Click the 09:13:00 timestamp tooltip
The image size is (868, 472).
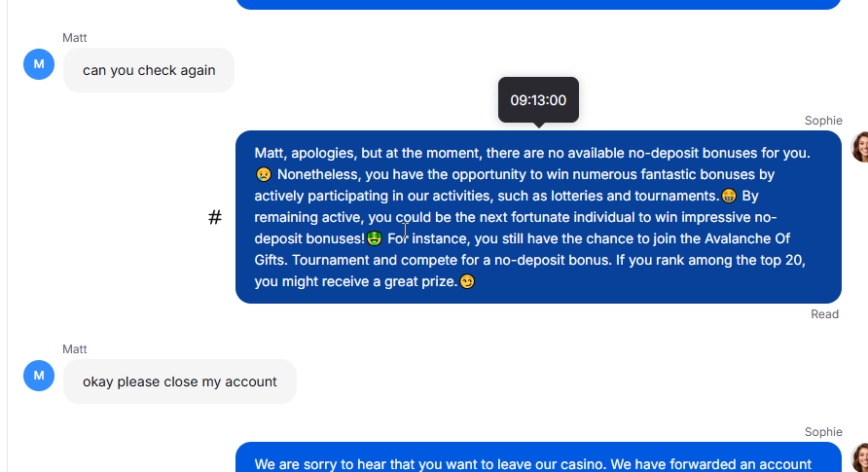(539, 100)
